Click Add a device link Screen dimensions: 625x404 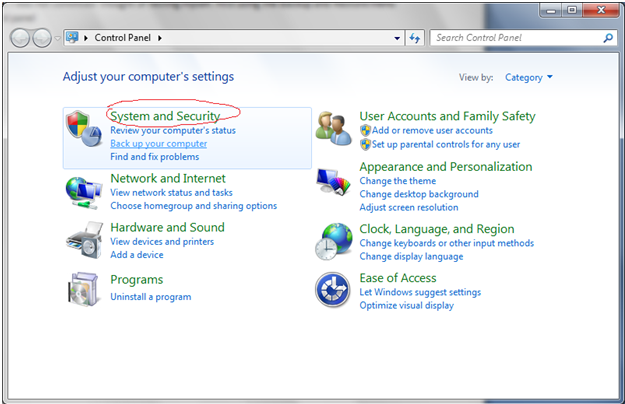click(x=137, y=255)
